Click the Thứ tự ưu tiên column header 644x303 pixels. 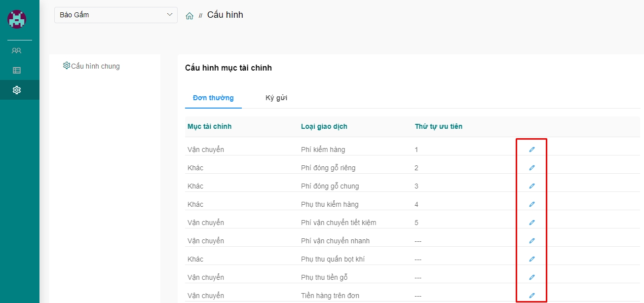click(x=438, y=126)
